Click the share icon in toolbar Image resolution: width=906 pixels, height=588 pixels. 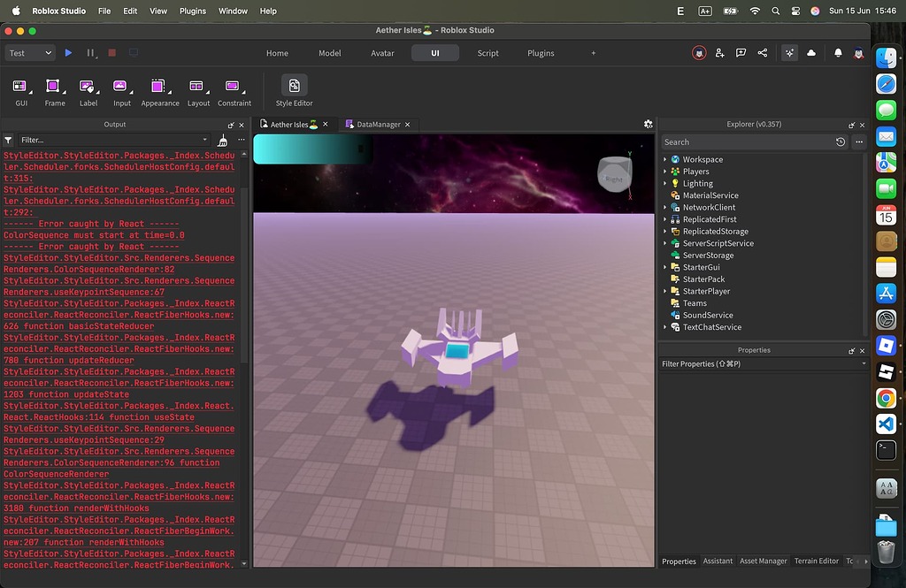tap(763, 53)
